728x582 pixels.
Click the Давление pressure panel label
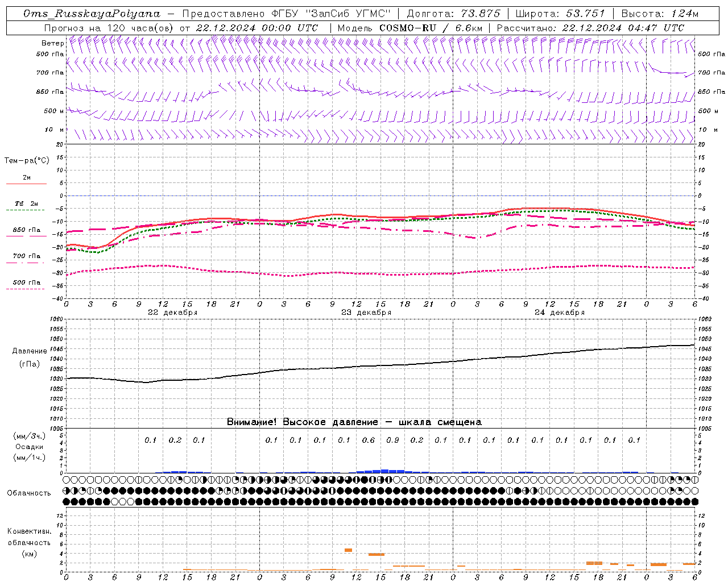[30, 351]
